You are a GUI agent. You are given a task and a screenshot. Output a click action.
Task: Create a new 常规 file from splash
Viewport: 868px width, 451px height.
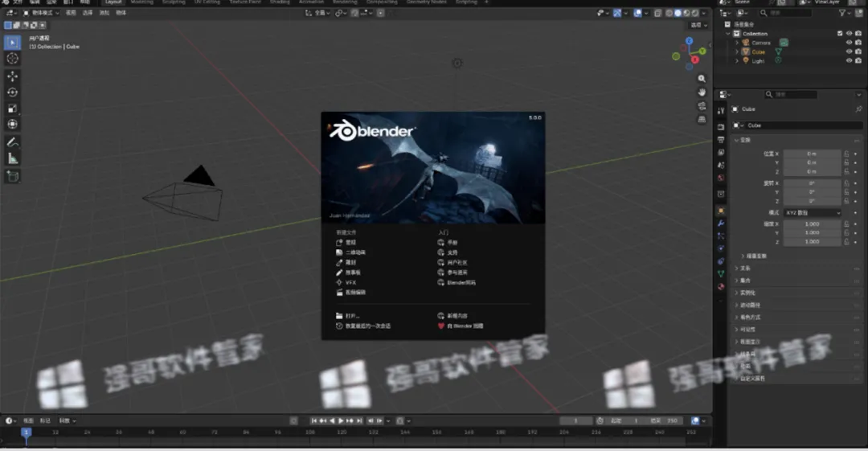346,243
